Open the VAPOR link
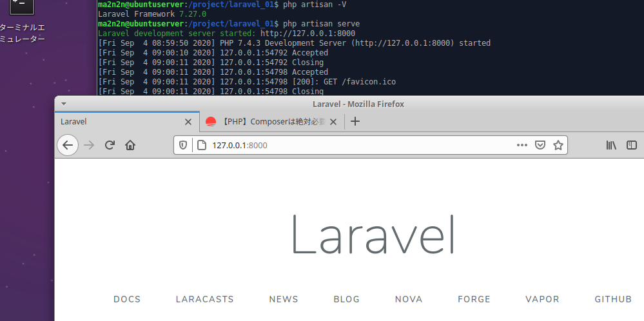This screenshot has height=321, width=644. (x=543, y=299)
